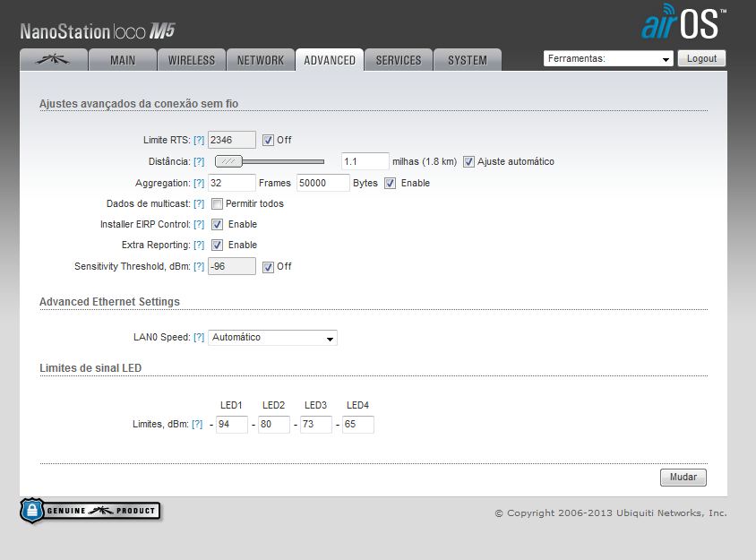Click the Genuine Product badge
Image resolution: width=756 pixels, height=560 pixels.
click(x=90, y=511)
